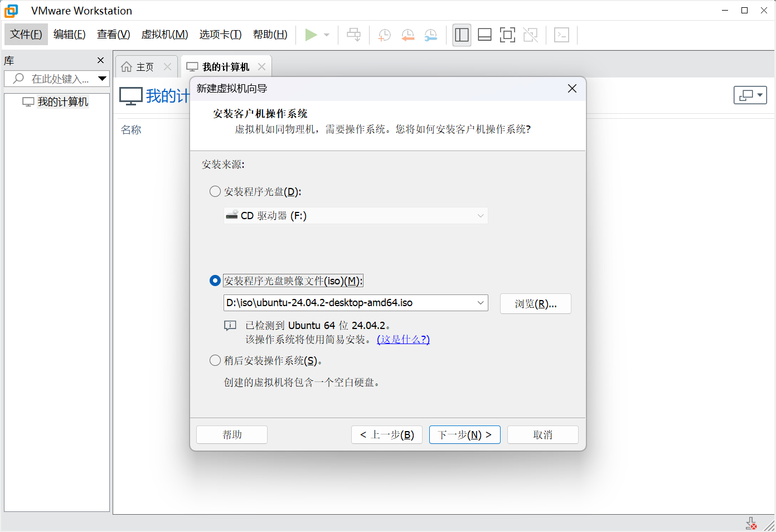Click the 下一步(N) next button

coord(465,434)
